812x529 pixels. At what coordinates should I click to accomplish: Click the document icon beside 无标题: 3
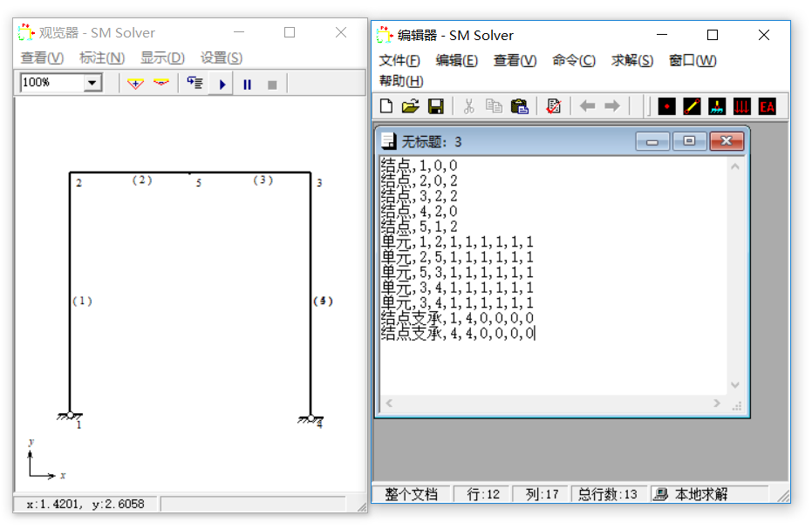pyautogui.click(x=389, y=141)
